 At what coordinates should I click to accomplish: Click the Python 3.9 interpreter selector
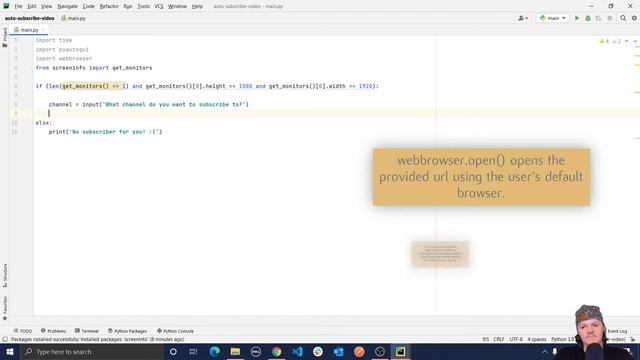(x=562, y=340)
